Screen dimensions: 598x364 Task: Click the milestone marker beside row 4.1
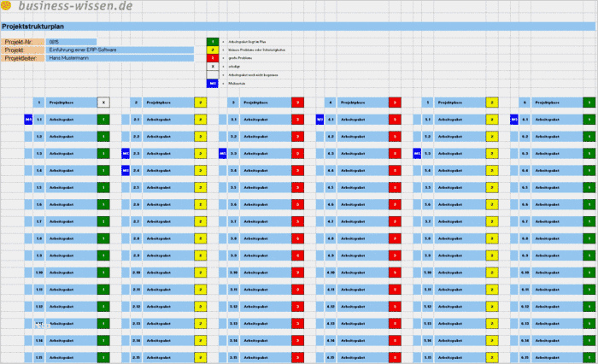[320, 120]
